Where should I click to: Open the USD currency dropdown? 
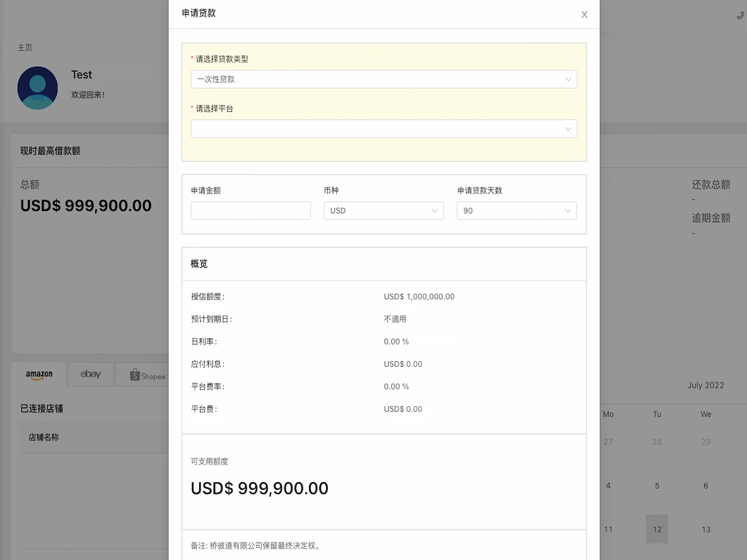coord(383,211)
